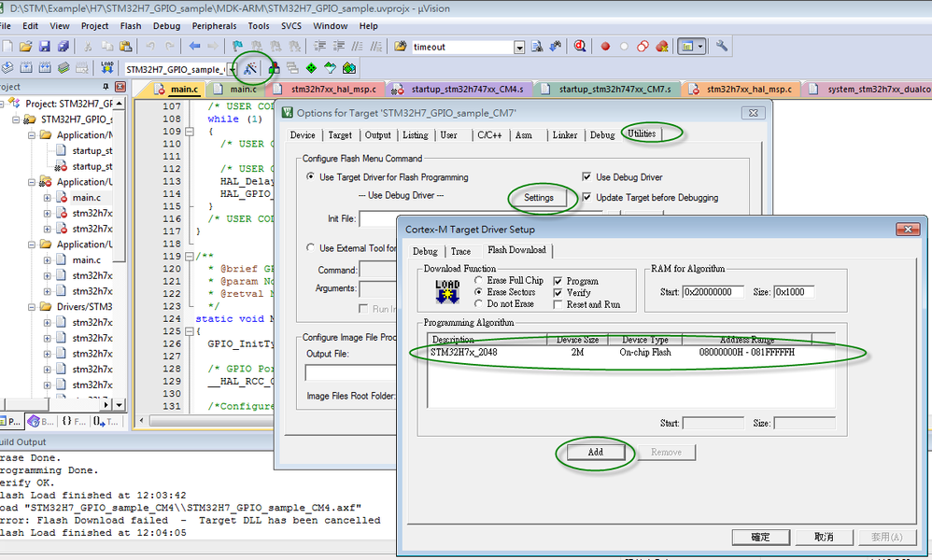Select the Erase Sectors option
The height and width of the screenshot is (560, 932).
(478, 292)
